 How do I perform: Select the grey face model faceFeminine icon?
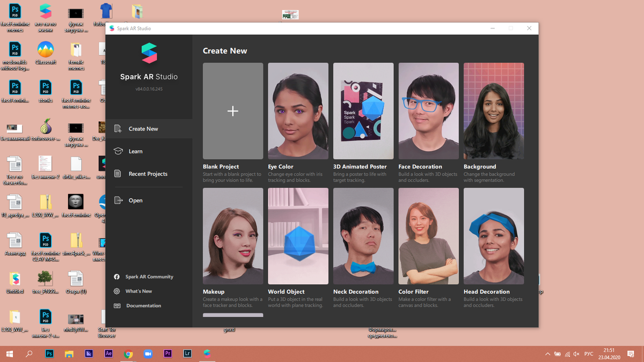pos(76,205)
